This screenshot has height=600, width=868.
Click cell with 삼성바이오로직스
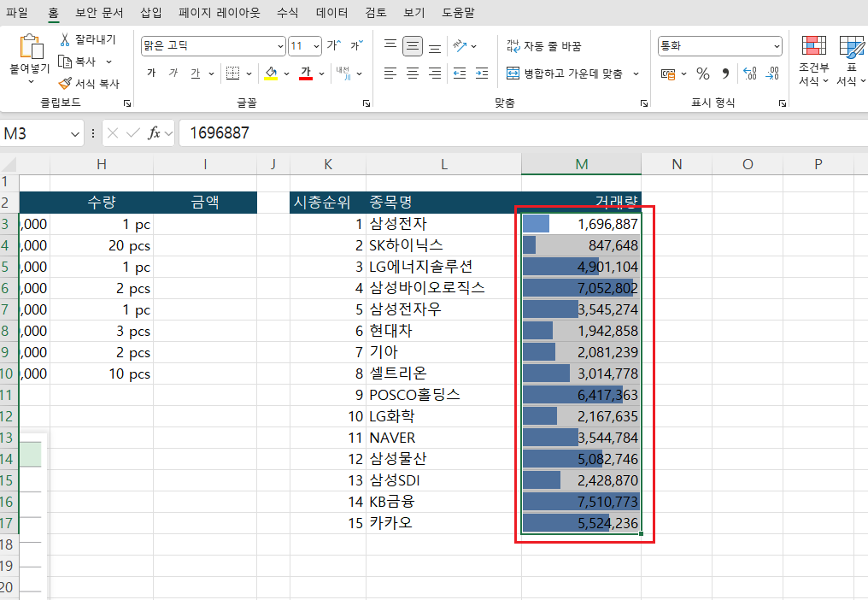(x=443, y=288)
